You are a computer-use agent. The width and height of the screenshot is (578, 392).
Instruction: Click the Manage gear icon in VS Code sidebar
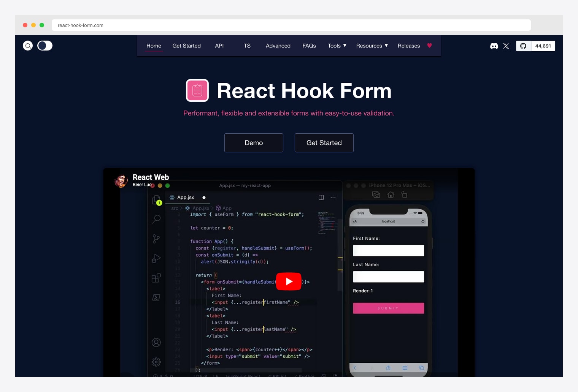(x=156, y=362)
